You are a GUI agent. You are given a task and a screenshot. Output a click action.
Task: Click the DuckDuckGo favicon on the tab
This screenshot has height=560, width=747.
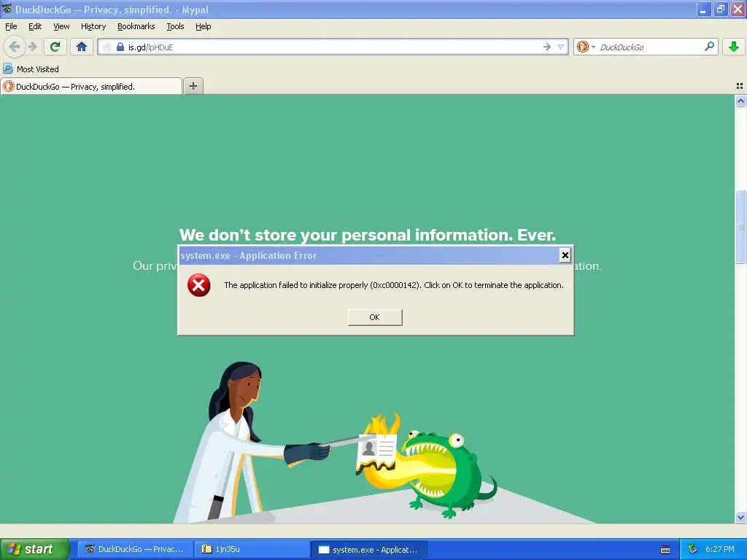point(8,86)
